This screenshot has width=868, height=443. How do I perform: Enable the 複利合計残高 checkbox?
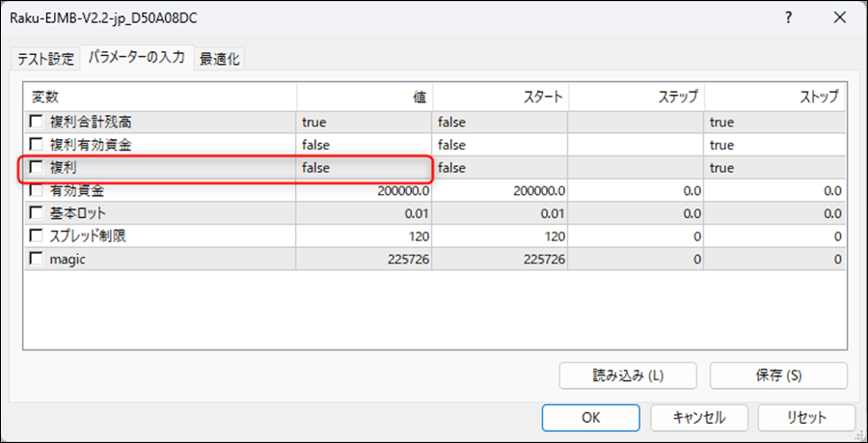[37, 122]
